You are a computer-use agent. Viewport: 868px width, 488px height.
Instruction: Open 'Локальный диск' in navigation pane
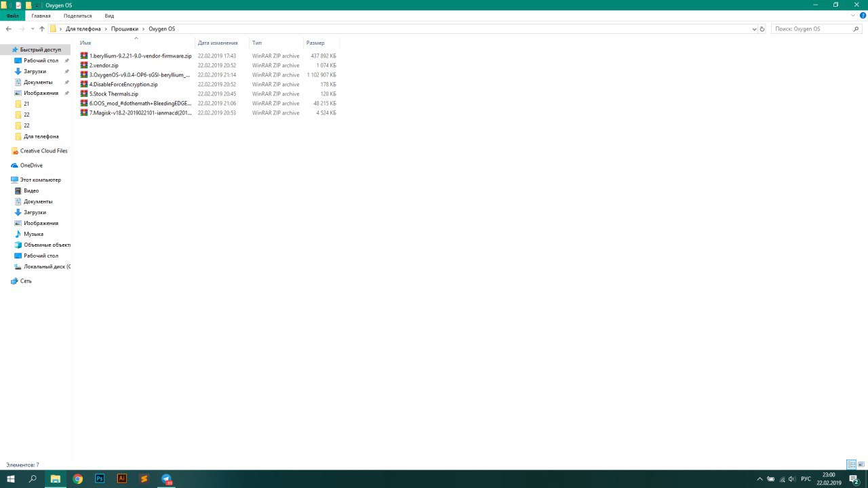46,266
